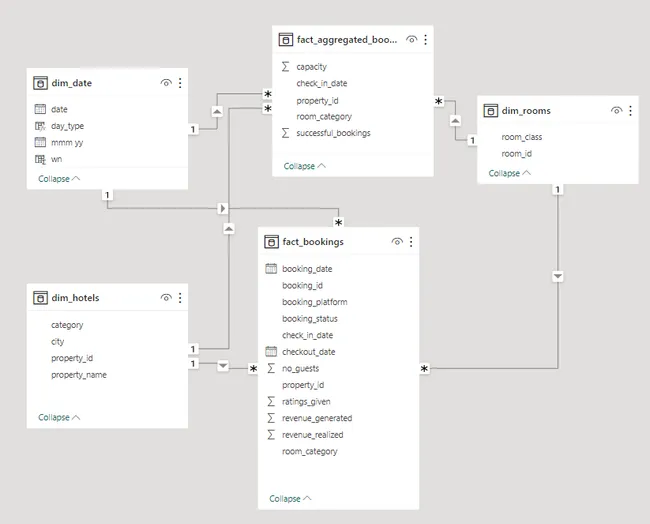This screenshot has height=524, width=650.
Task: Select the dim_rooms table header title
Action: tap(526, 111)
